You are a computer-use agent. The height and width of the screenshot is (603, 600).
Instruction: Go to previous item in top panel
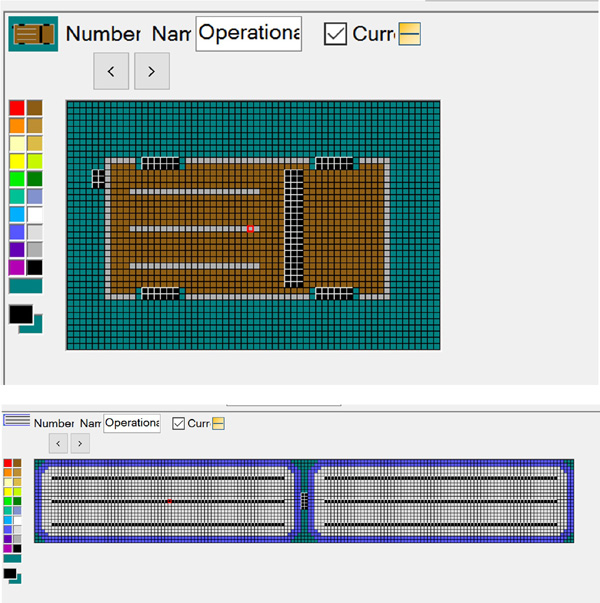(111, 71)
